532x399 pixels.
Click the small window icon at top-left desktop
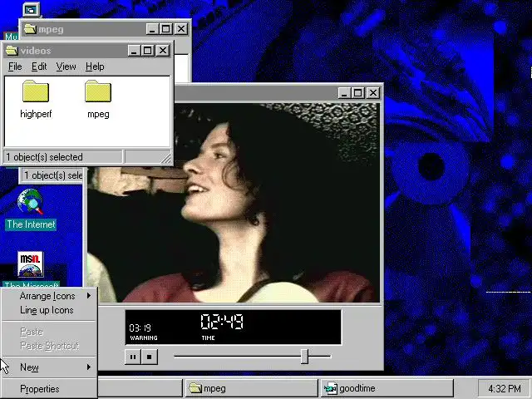click(32, 9)
